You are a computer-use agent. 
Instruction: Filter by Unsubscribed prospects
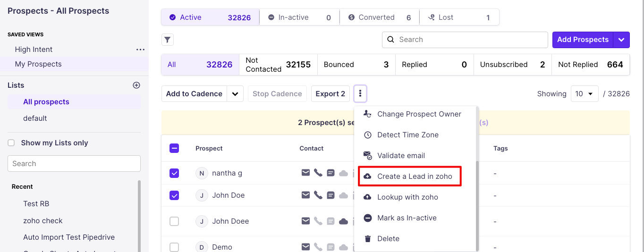click(513, 65)
